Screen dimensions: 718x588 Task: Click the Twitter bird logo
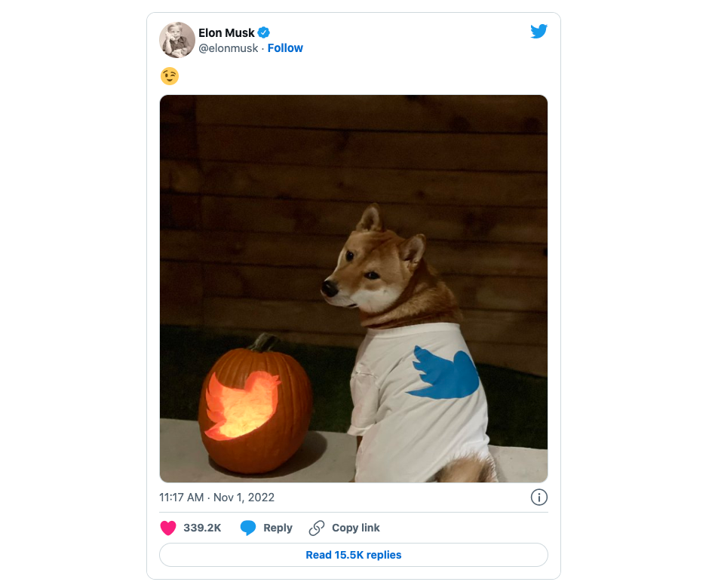(539, 32)
